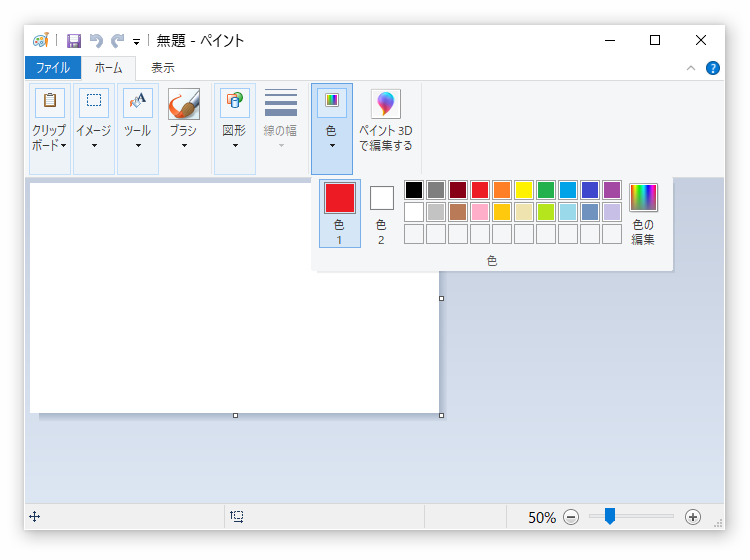Switch to the ホーム tab
Viewport: 750px width, 560px height.
tap(108, 67)
